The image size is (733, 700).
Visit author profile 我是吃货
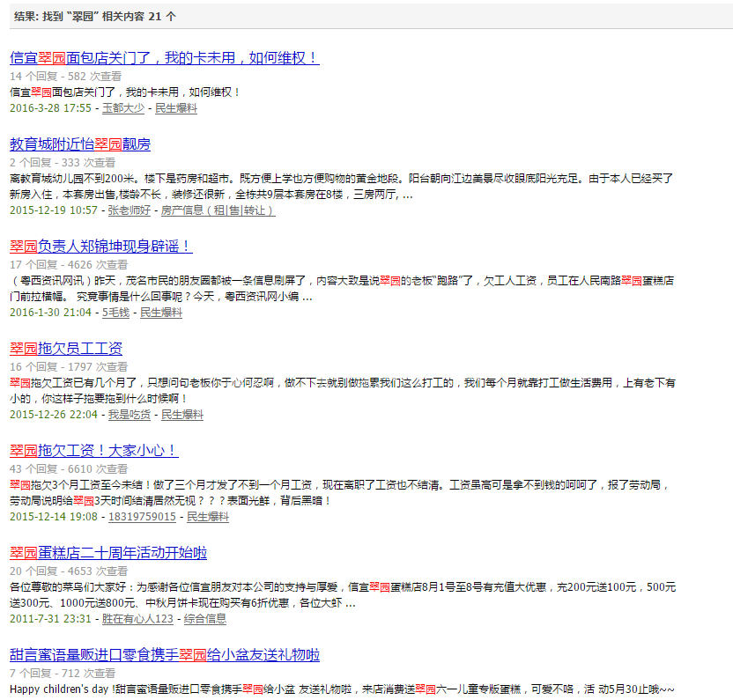point(130,415)
